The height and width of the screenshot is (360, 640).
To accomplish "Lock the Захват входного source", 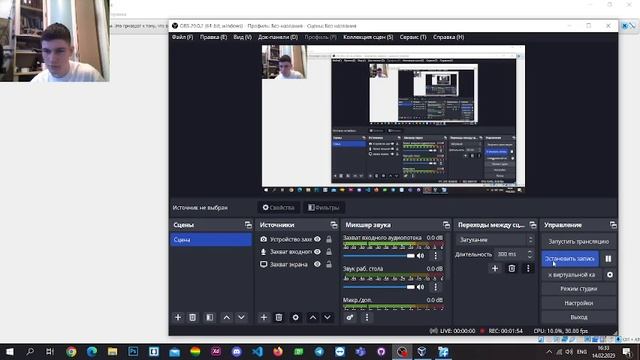I will pos(329,252).
